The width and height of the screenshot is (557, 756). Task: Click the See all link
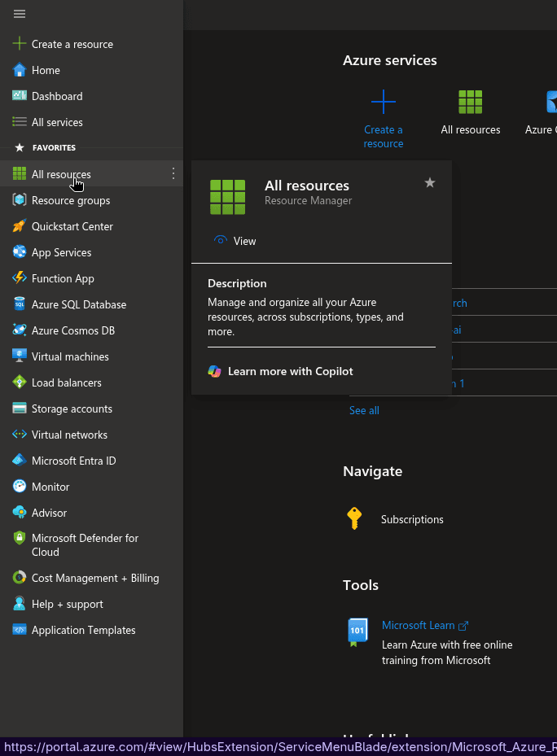tap(364, 410)
